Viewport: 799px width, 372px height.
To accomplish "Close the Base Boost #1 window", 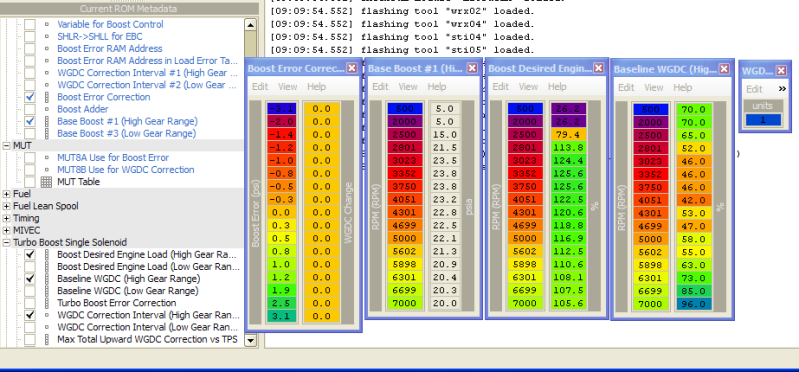I will pyautogui.click(x=472, y=68).
